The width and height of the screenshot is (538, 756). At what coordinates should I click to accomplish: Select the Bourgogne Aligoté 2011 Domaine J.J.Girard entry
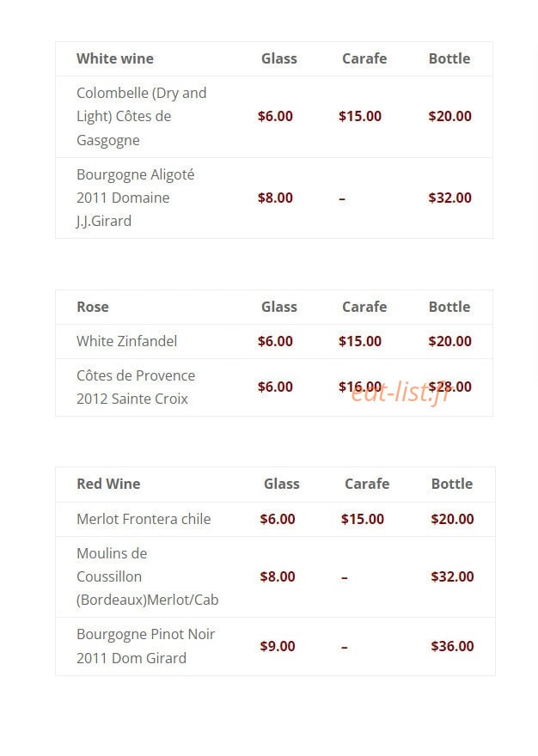pos(136,198)
